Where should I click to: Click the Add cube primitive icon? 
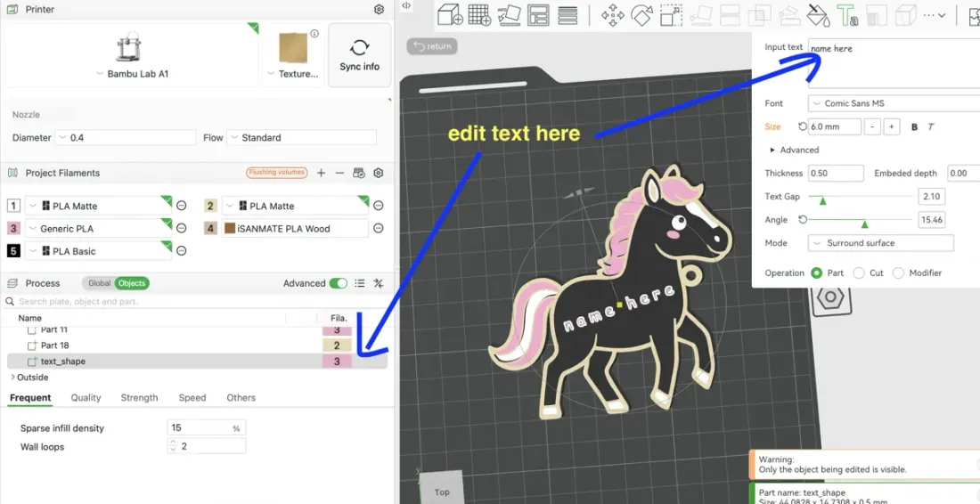coord(449,15)
